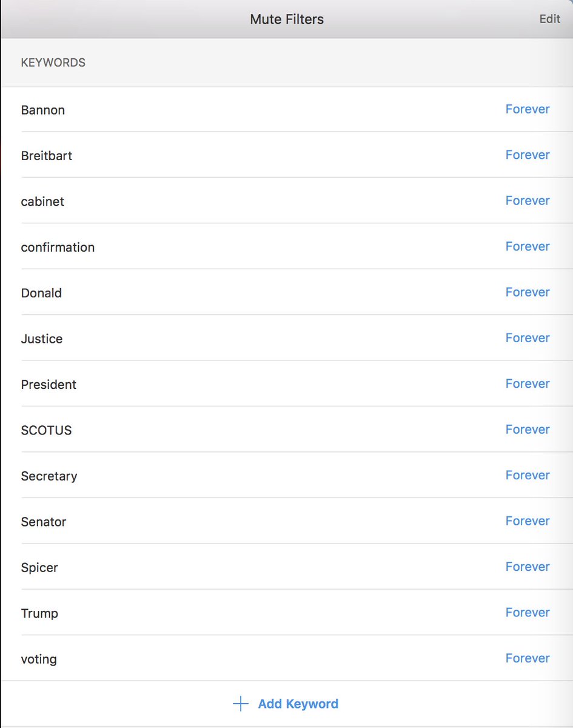
Task: Click Forever beside the Spicer keyword
Action: 528,567
